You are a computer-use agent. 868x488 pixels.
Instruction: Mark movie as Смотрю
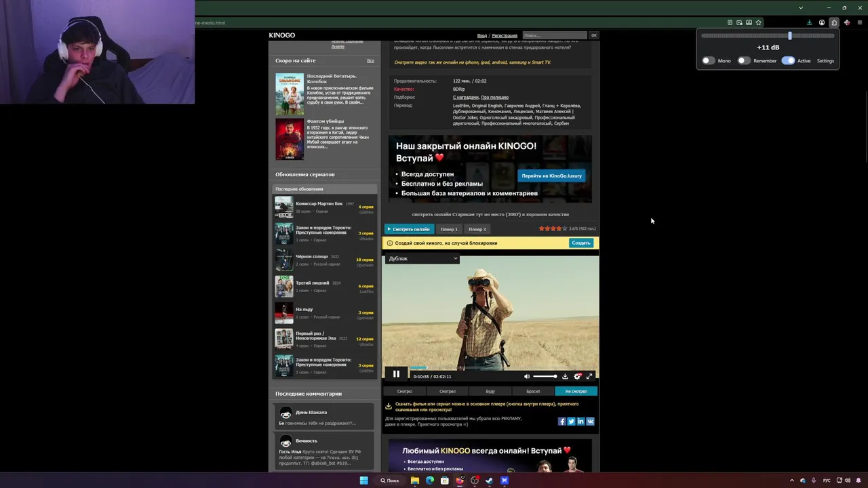coord(405,391)
